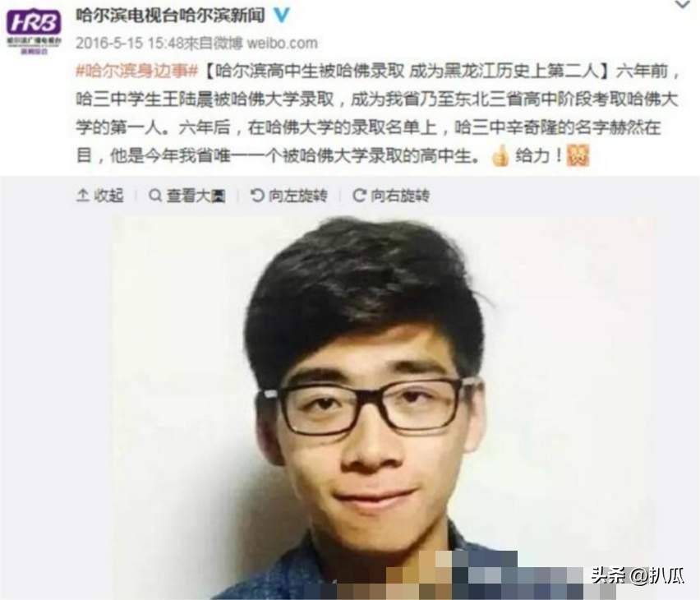Click the thumbs-up emoji in the post
Image resolution: width=700 pixels, height=600 pixels.
500,156
